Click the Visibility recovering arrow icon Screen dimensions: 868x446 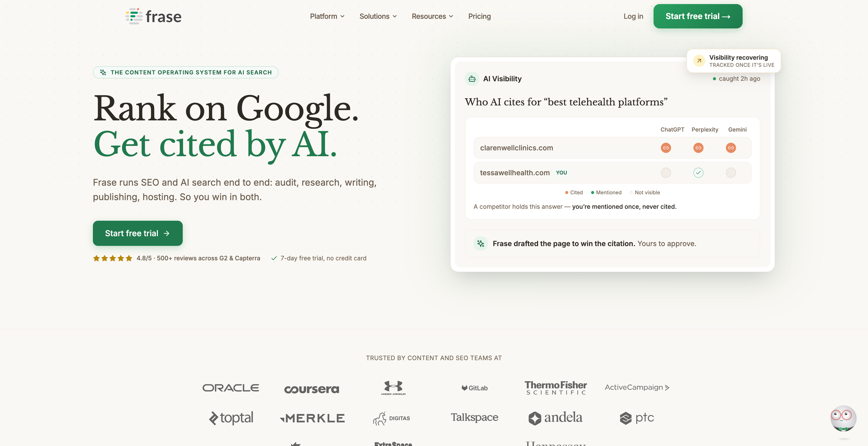(x=699, y=61)
